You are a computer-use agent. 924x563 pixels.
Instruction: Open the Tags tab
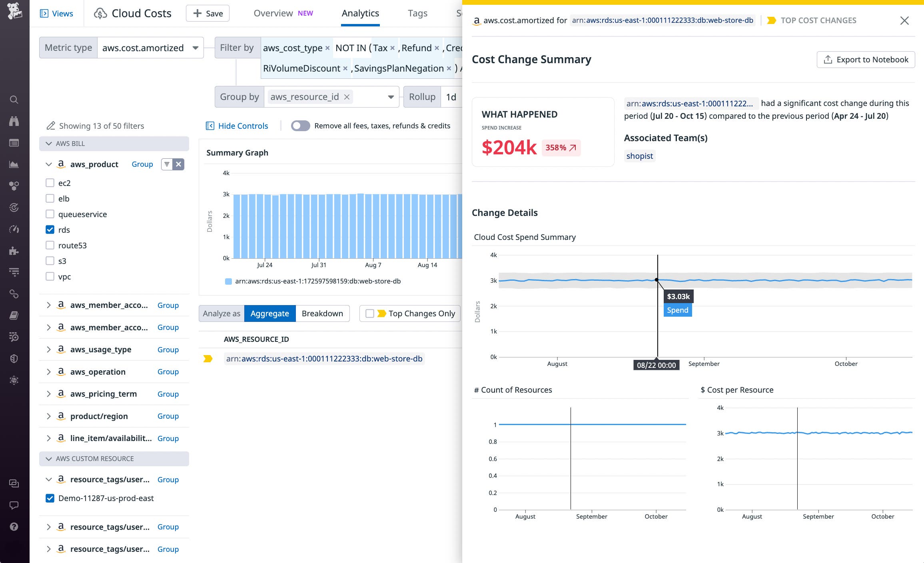click(417, 13)
